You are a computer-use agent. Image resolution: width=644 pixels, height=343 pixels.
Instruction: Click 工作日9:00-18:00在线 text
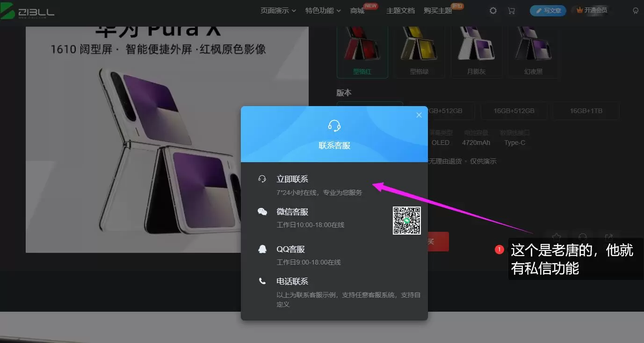pyautogui.click(x=309, y=262)
